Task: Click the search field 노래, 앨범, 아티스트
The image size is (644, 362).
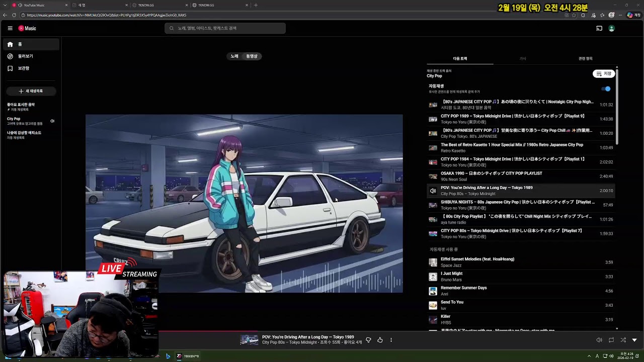Action: click(x=225, y=28)
